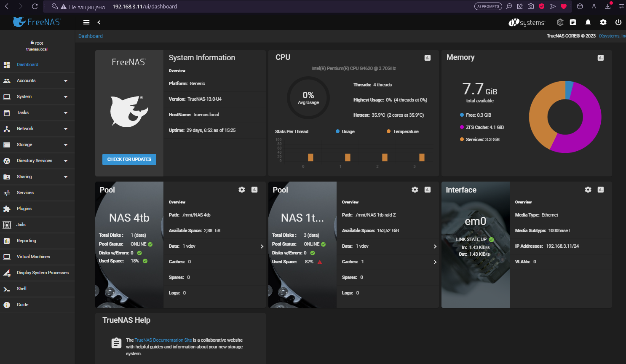Image resolution: width=626 pixels, height=364 pixels.
Task: Open settings gear of NAS 4tb pool
Action: pos(242,190)
